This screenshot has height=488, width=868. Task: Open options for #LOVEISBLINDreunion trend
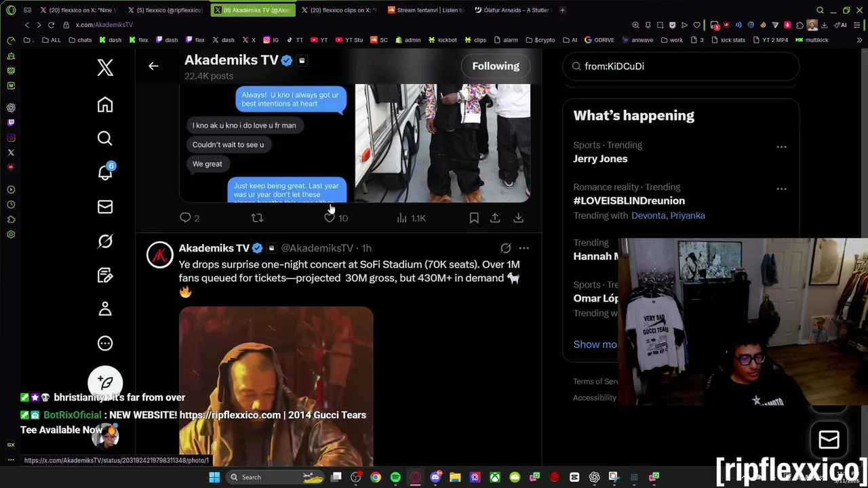click(x=781, y=189)
